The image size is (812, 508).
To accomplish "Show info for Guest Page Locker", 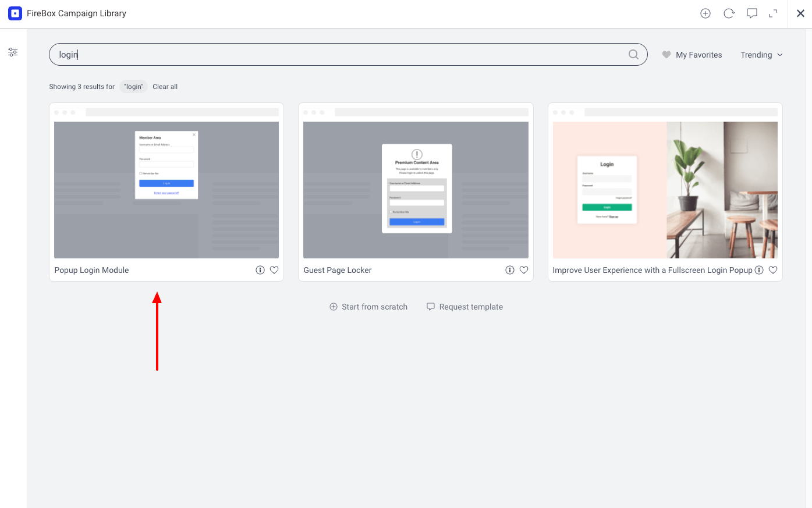I will pyautogui.click(x=510, y=270).
